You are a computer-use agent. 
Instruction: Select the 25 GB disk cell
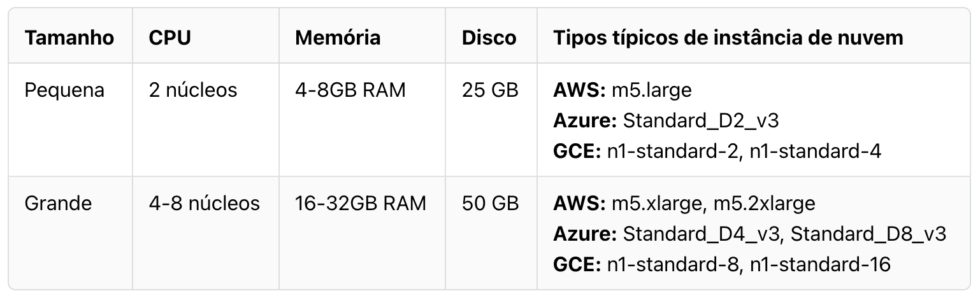pos(490,90)
